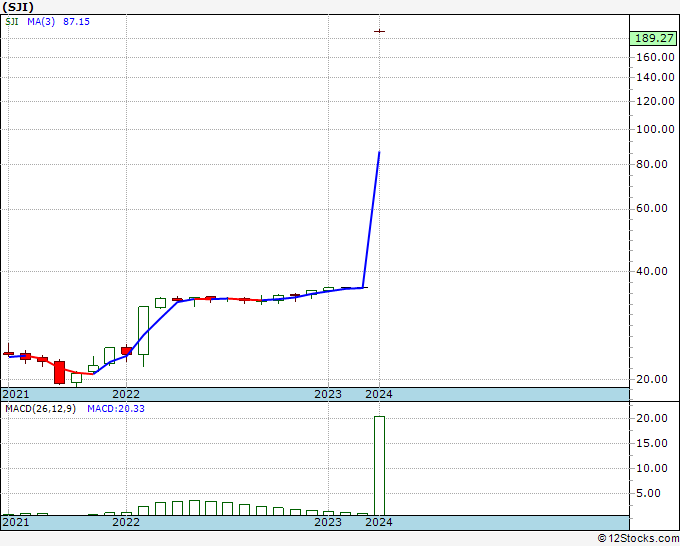Select the MA(3) indicator label
This screenshot has width=680, height=546.
click(x=41, y=21)
